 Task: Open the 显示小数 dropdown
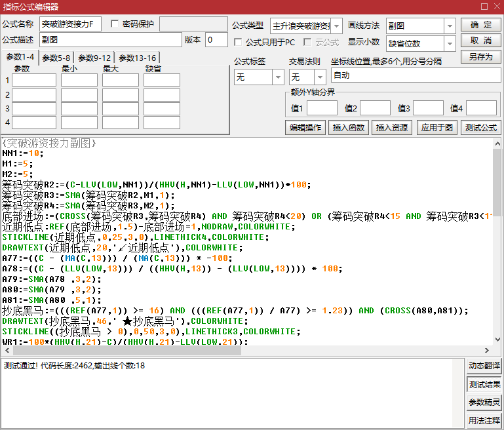(450, 44)
